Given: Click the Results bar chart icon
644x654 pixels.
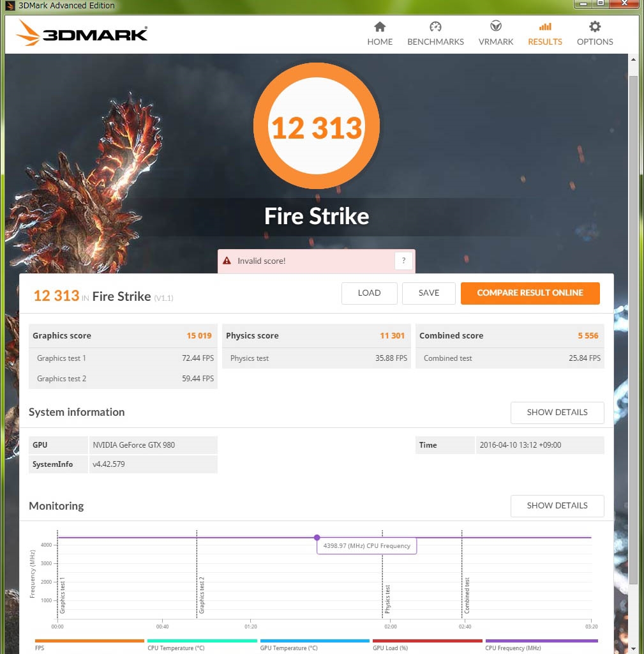Looking at the screenshot, I should pyautogui.click(x=545, y=27).
